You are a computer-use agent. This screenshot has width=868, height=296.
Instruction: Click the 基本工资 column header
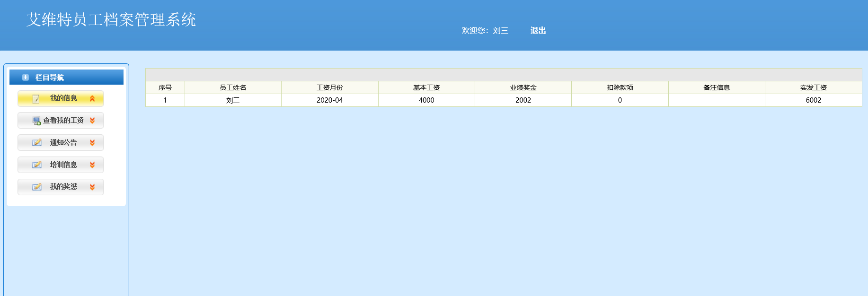click(x=426, y=87)
